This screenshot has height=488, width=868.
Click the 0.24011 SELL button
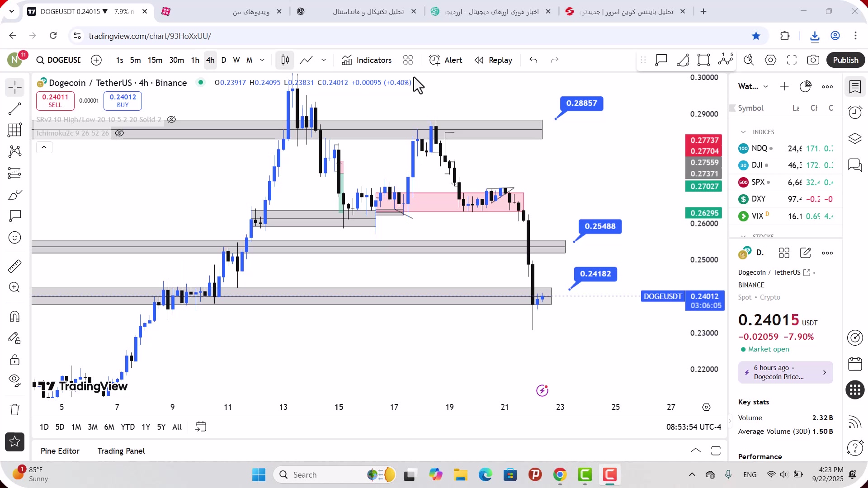click(55, 101)
